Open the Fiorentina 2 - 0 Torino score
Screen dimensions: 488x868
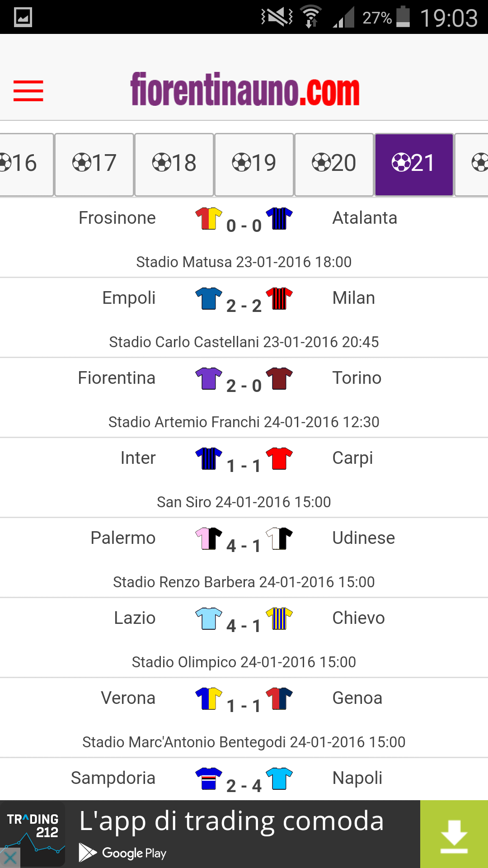[x=244, y=386]
